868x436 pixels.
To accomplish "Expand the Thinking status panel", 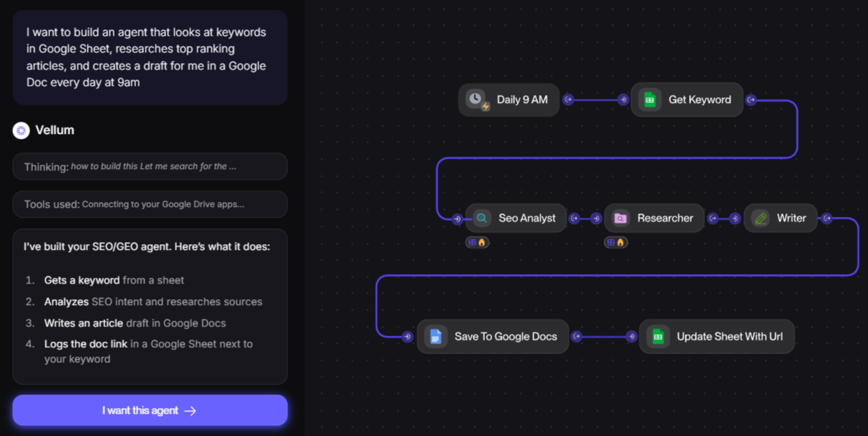I will pyautogui.click(x=150, y=166).
